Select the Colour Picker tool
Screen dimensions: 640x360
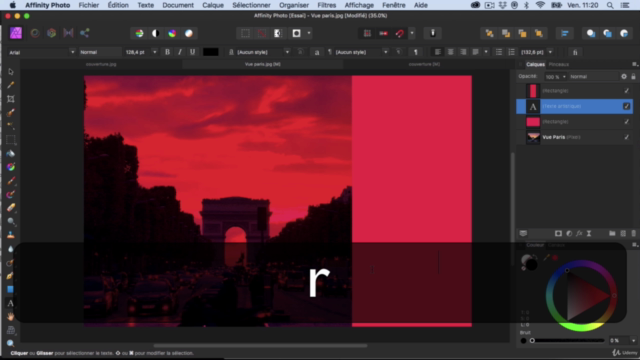(x=11, y=85)
